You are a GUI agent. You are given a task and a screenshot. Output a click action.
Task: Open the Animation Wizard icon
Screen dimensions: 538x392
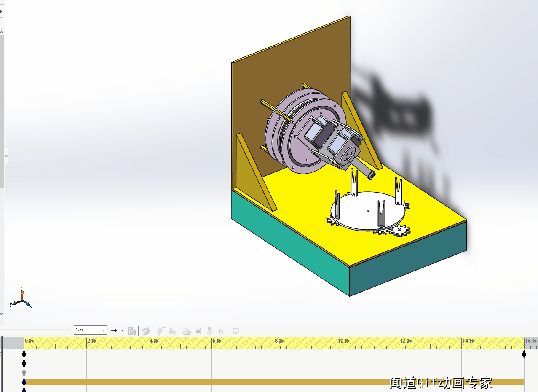pos(146,331)
